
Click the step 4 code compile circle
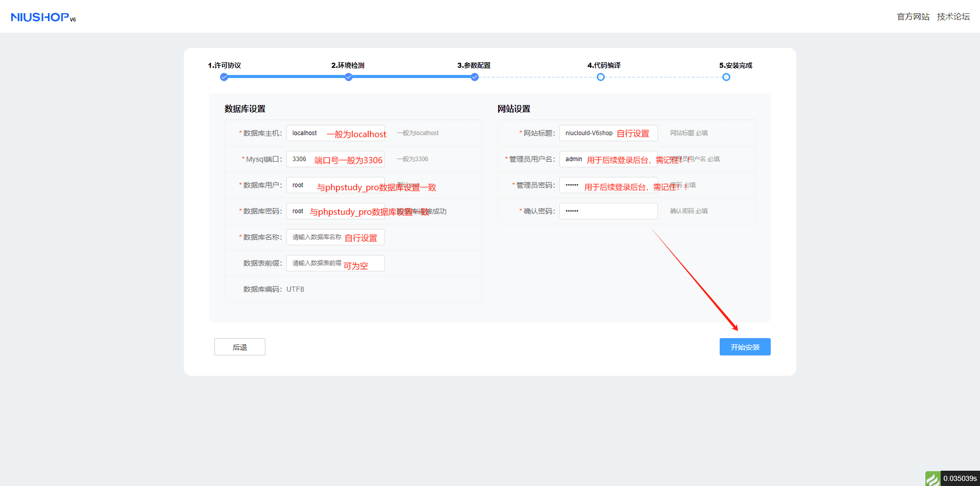tap(601, 77)
